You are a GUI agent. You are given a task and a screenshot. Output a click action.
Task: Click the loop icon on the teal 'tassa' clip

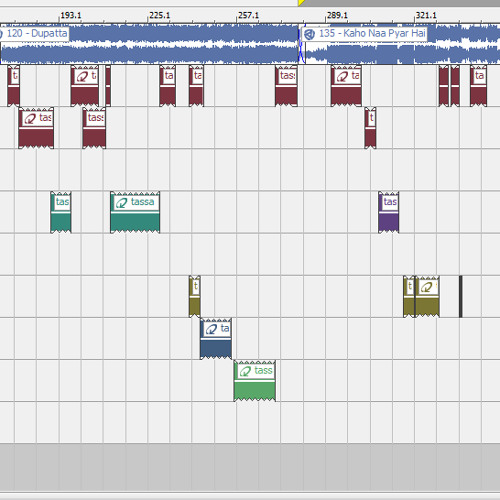pyautogui.click(x=122, y=203)
